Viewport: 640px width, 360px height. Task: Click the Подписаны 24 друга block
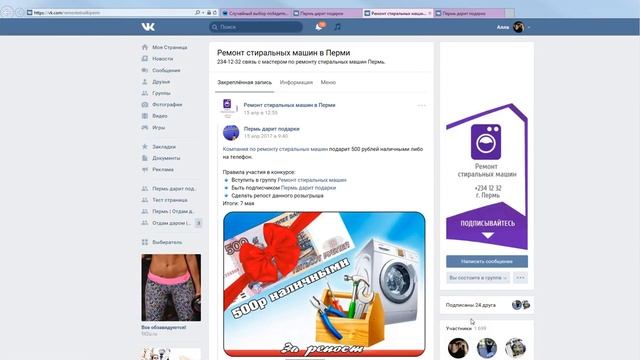[x=487, y=305]
